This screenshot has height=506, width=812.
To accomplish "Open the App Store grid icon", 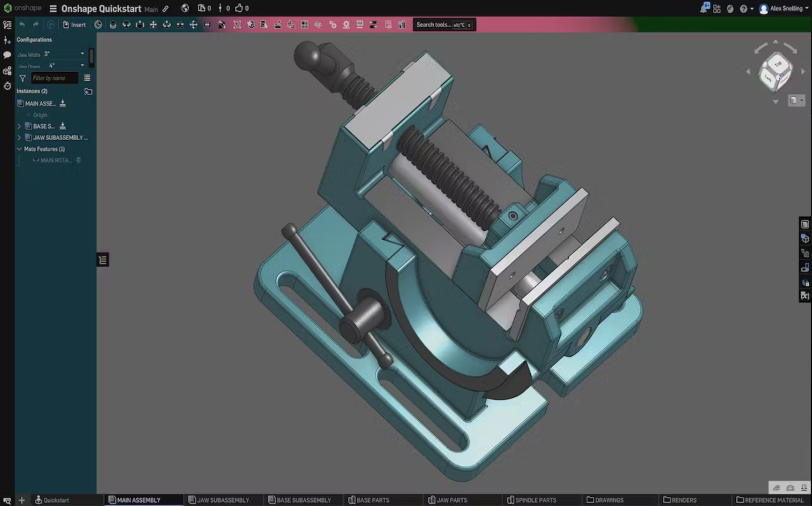I will point(717,9).
